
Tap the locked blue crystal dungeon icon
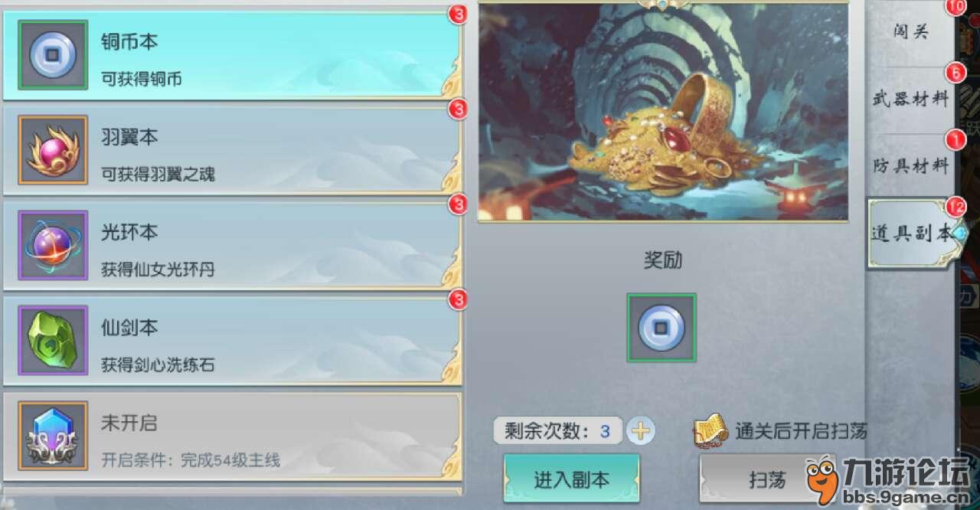pos(53,435)
